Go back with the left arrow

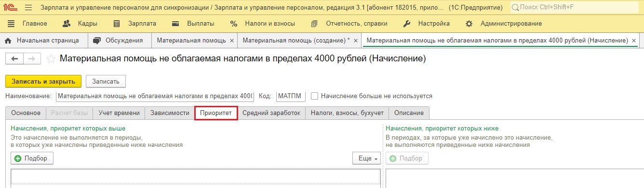point(14,58)
